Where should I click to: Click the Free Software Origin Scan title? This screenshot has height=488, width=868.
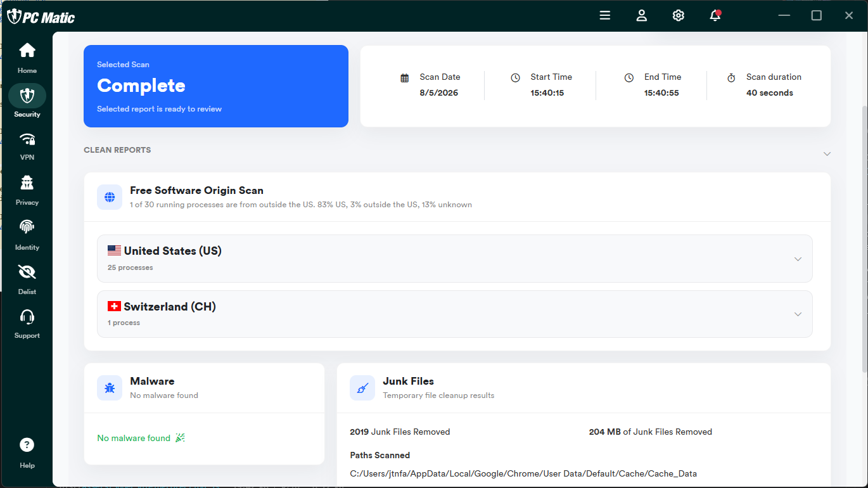[x=196, y=190]
